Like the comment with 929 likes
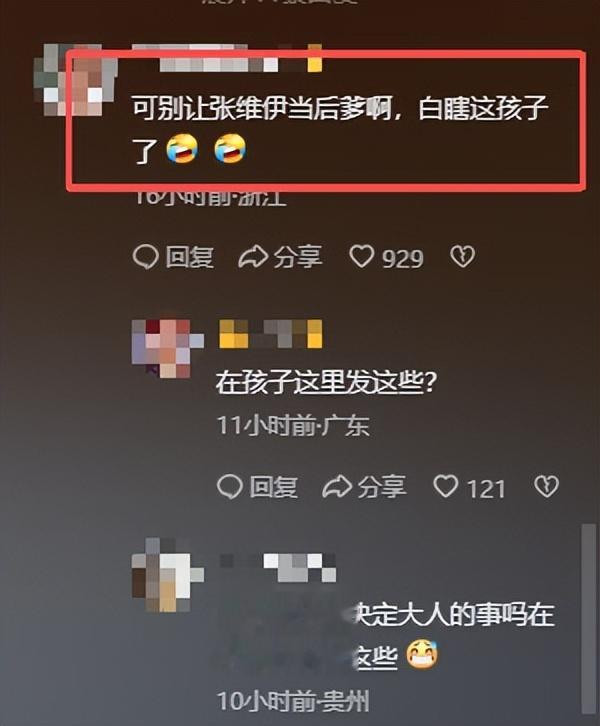600x726 pixels. click(362, 257)
